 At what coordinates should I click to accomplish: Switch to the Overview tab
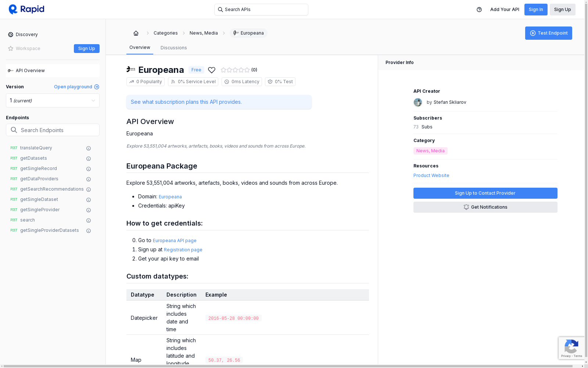140,47
